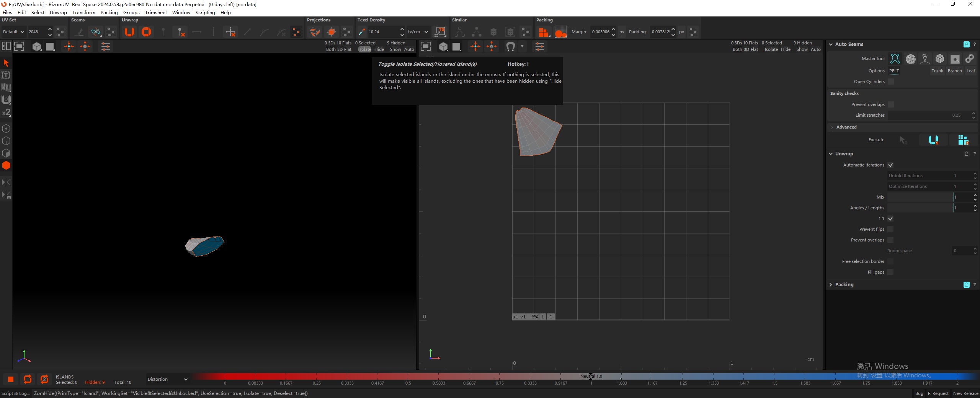
Task: Open the Trimsheet menu
Action: (156, 12)
